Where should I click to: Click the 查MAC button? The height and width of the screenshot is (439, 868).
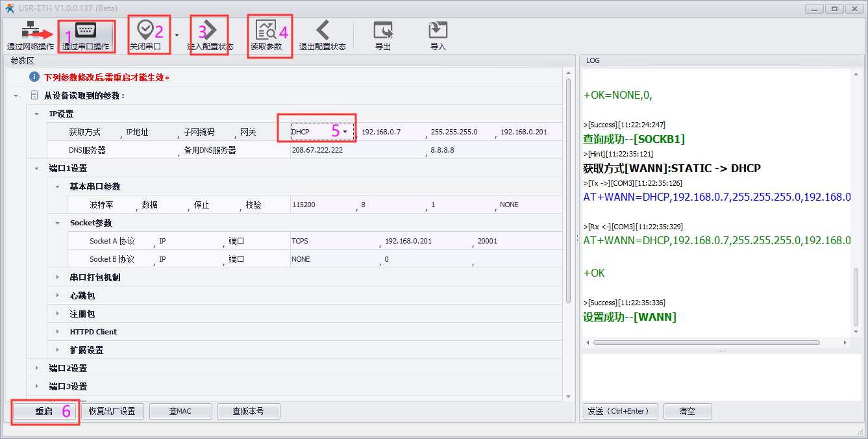[180, 411]
